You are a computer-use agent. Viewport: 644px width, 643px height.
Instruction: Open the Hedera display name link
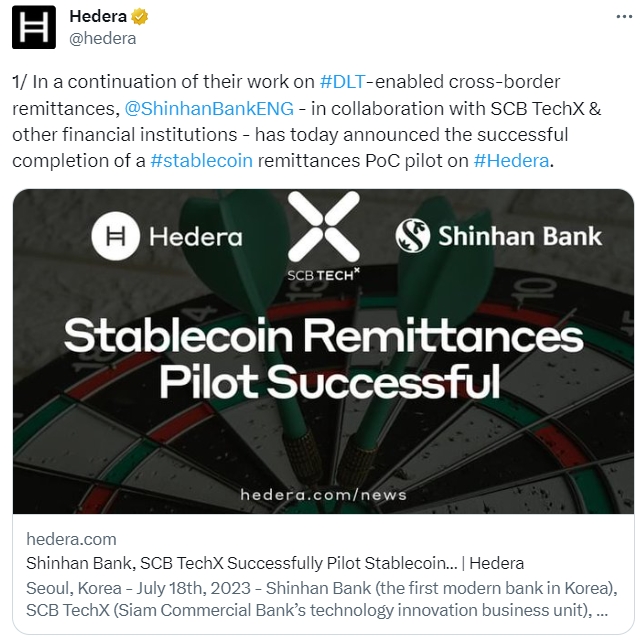click(99, 17)
